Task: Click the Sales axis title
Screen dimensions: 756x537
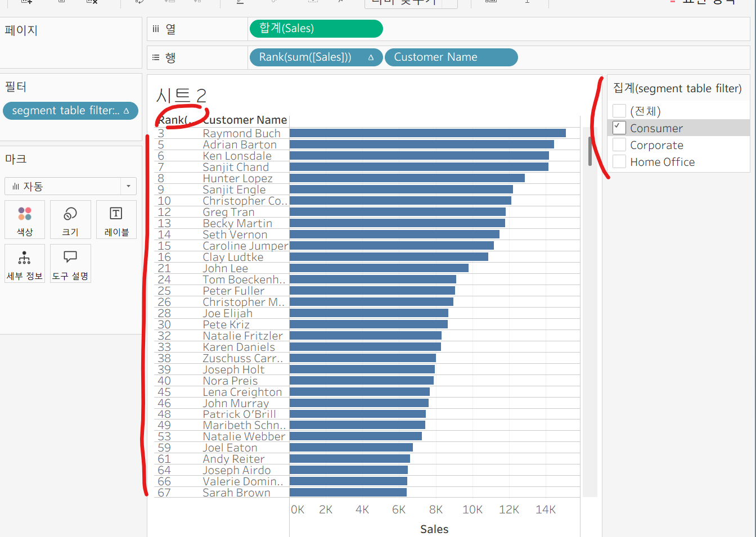Action: 434,529
